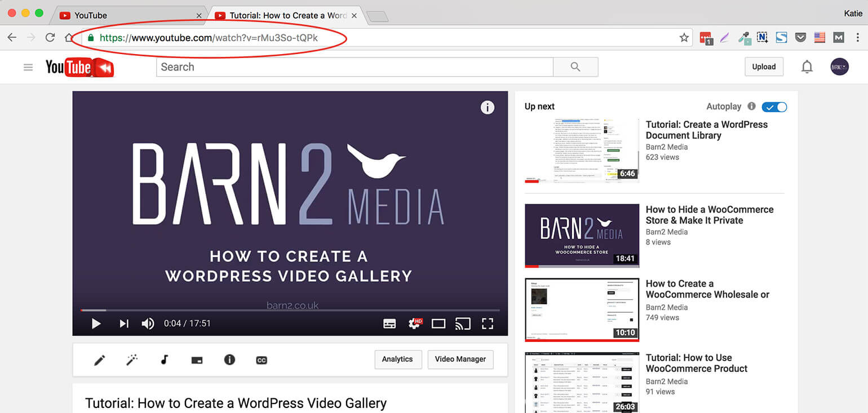Click the CC subtitles icon below the video
Screen dimensions: 868x413
tap(261, 359)
